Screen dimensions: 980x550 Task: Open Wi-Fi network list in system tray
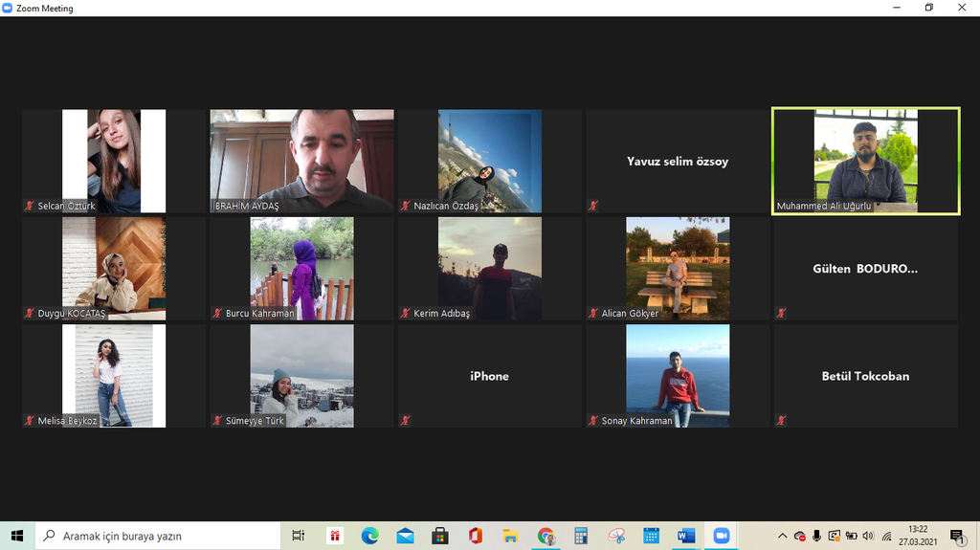(886, 536)
